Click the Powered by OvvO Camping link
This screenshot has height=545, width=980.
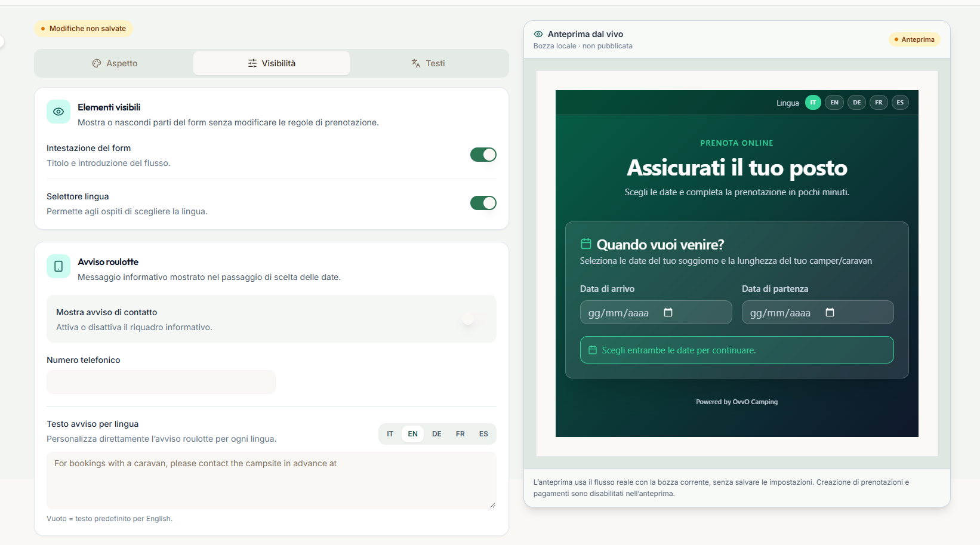coord(736,402)
